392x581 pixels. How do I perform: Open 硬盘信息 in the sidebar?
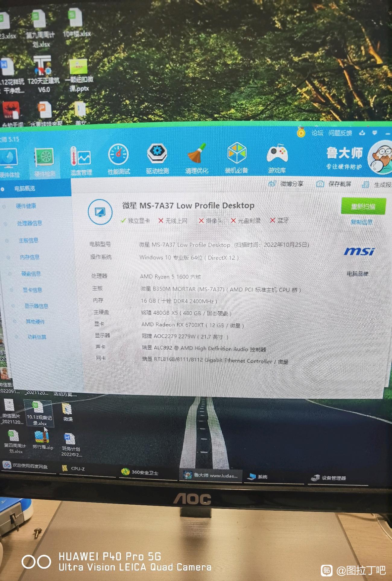coord(31,274)
